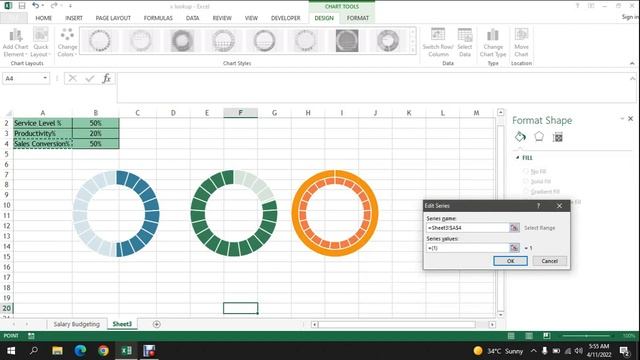Screen dimensions: 640x360
Task: Click Sign in link
Action: tap(630, 17)
